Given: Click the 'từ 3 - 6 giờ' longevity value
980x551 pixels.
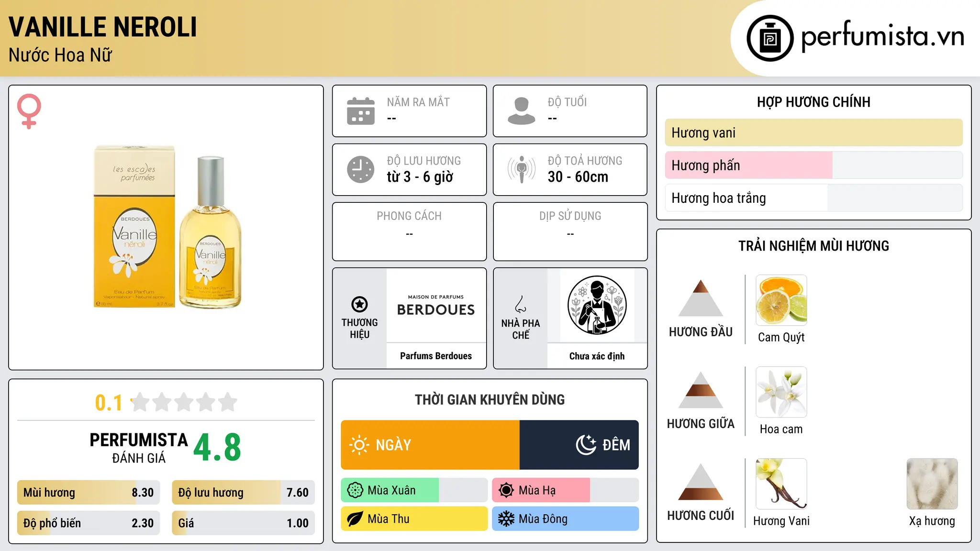Looking at the screenshot, I should (420, 177).
